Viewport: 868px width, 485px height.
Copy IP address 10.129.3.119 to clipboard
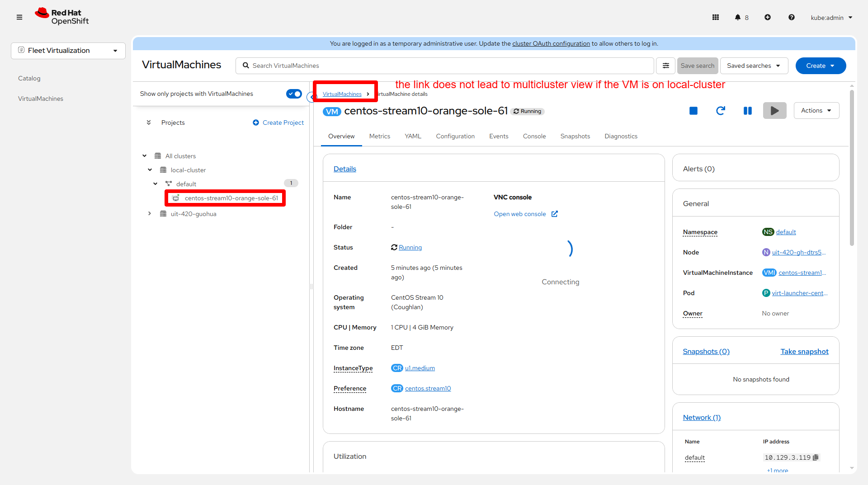click(816, 457)
